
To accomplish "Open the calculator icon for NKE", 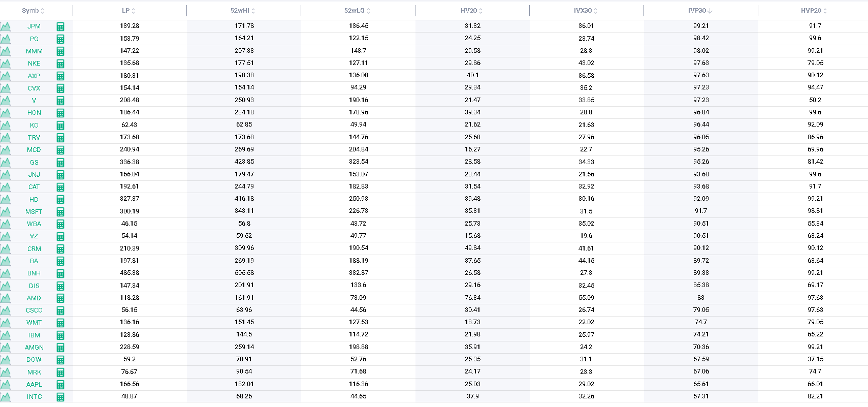I will click(x=60, y=64).
